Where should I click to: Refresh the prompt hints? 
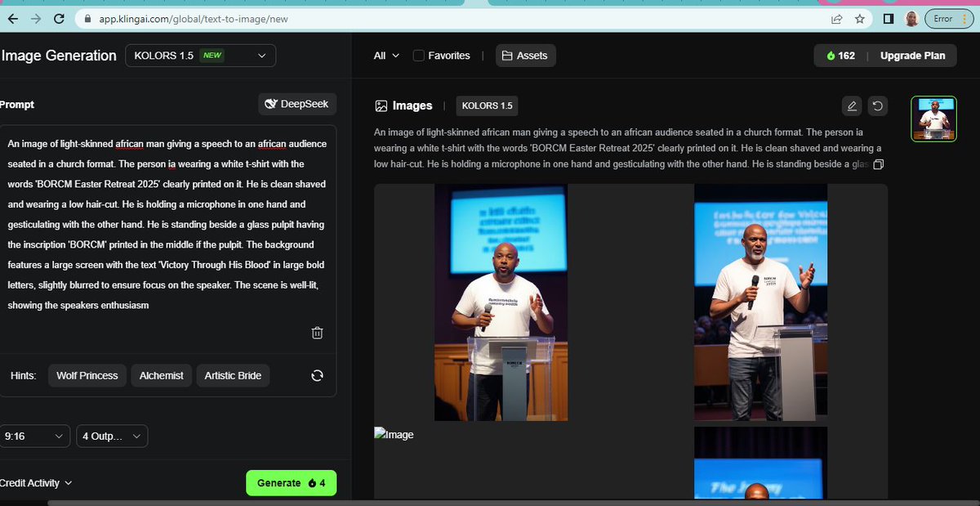click(318, 375)
